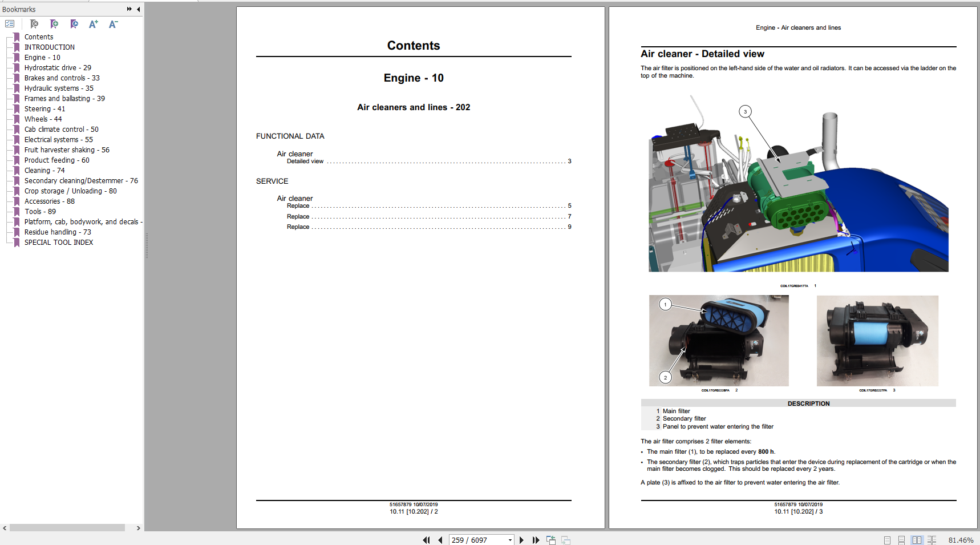980x545 pixels.
Task: Click the bookmarks scrollbar right arrow
Action: click(138, 528)
